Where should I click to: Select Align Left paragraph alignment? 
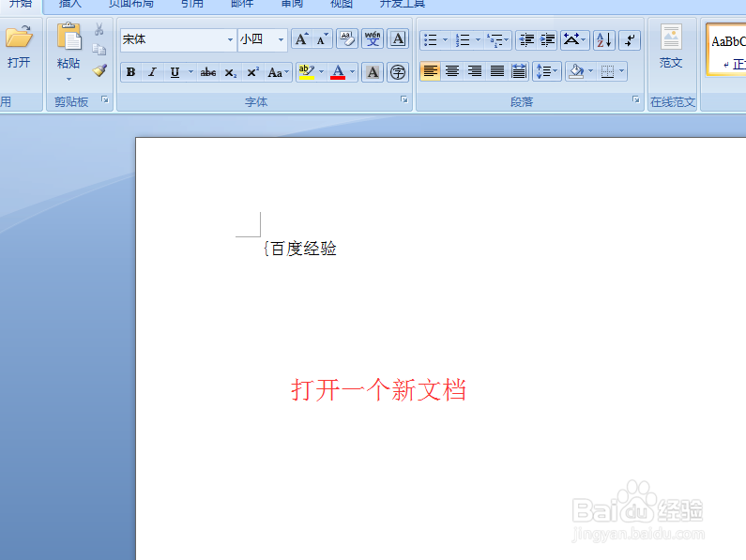430,71
